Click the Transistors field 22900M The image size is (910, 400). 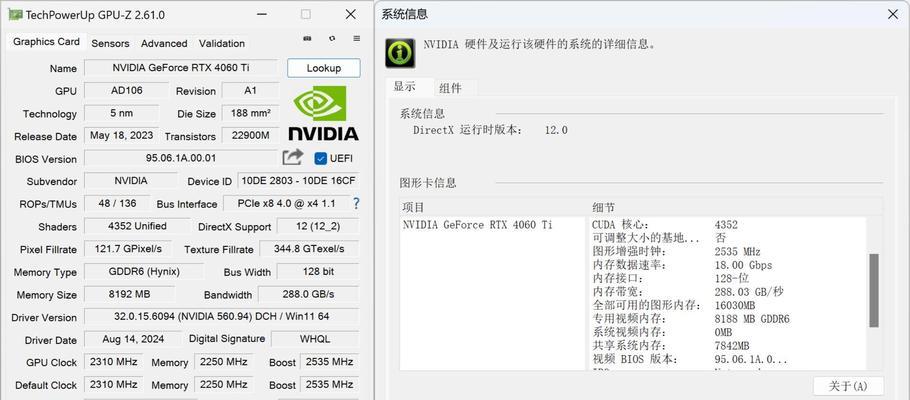250,136
